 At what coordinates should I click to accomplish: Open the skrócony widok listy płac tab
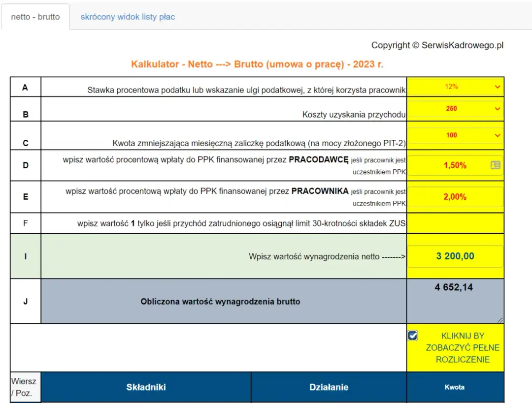pos(128,17)
